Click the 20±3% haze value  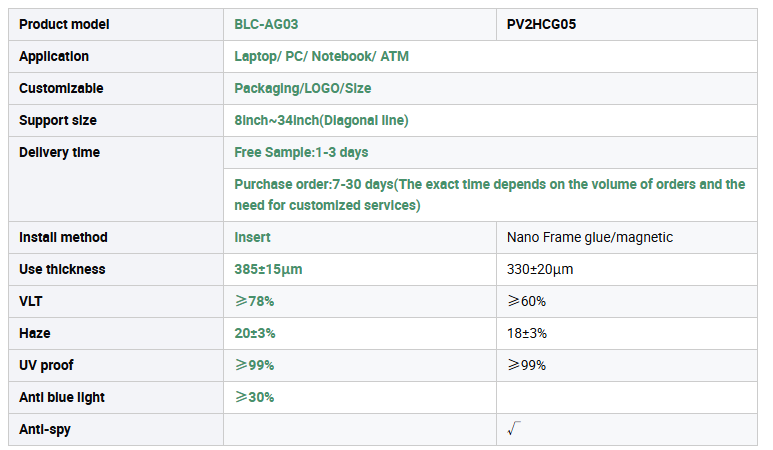(x=254, y=333)
